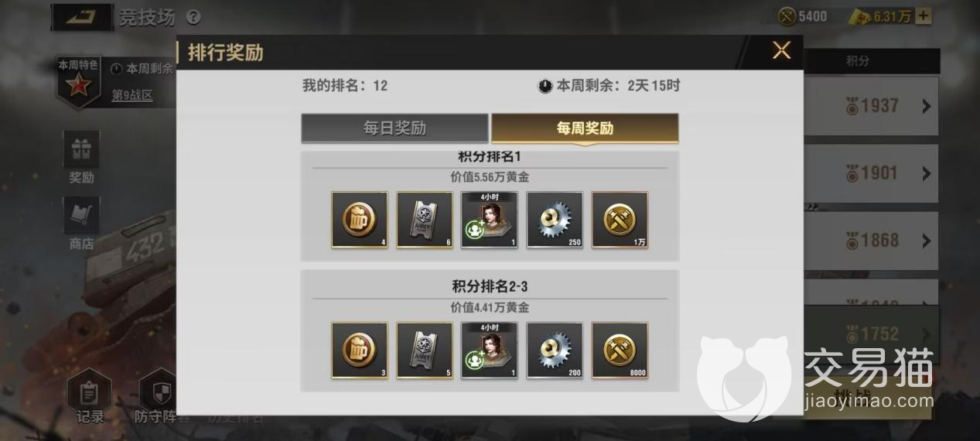This screenshot has width=980, height=441.
Task: Tap the crossed hammers coin showing 8000
Action: click(x=620, y=350)
